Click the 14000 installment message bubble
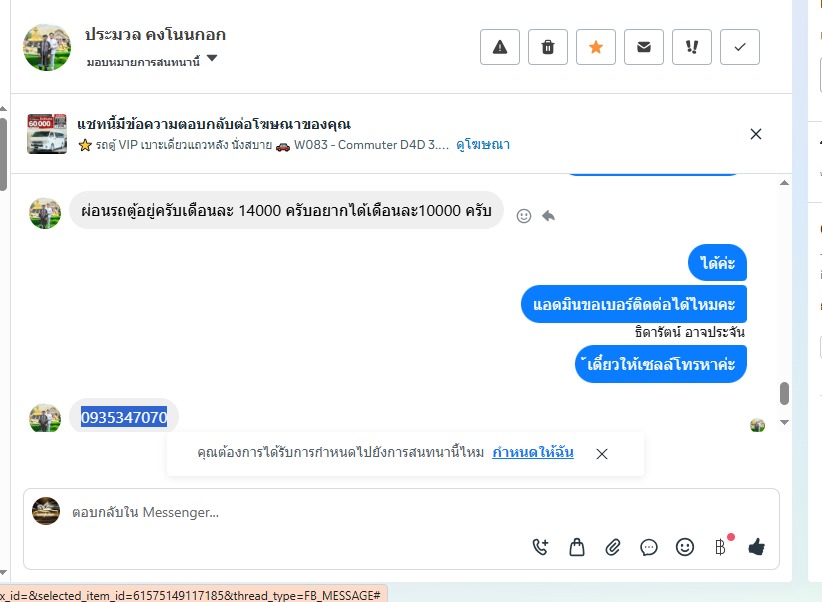The width and height of the screenshot is (822, 602). (286, 210)
